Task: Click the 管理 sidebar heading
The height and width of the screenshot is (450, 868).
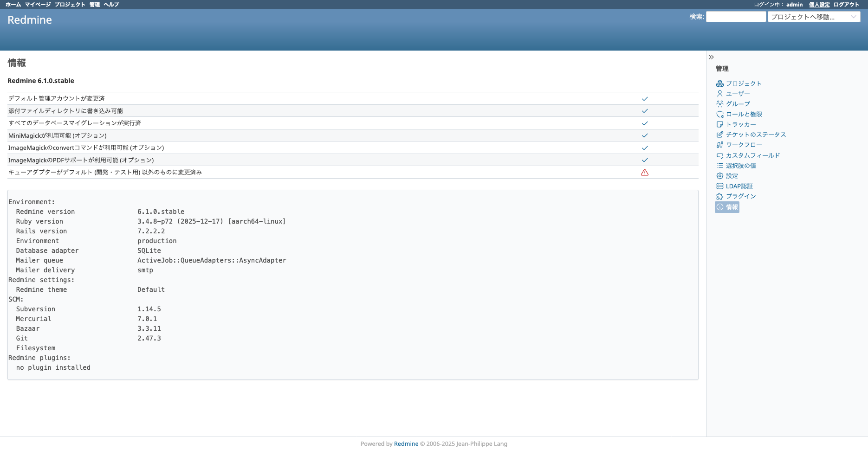Action: (722, 69)
